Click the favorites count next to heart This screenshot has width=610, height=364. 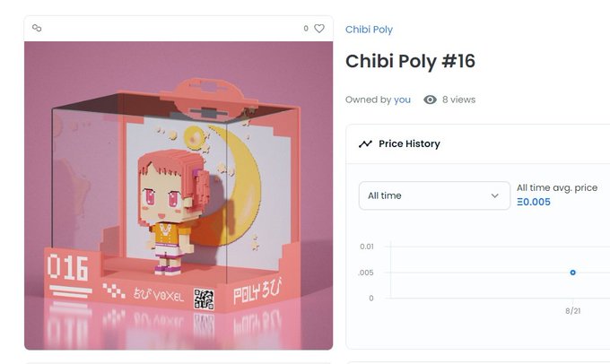point(306,29)
